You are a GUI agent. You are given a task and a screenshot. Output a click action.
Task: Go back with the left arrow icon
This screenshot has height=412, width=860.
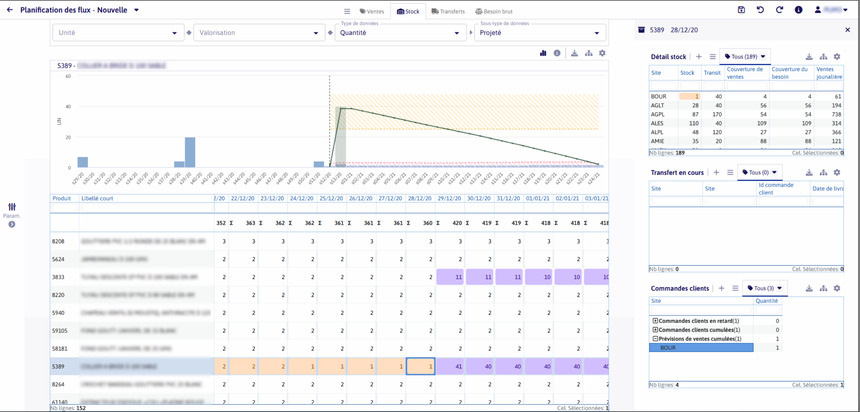(9, 10)
